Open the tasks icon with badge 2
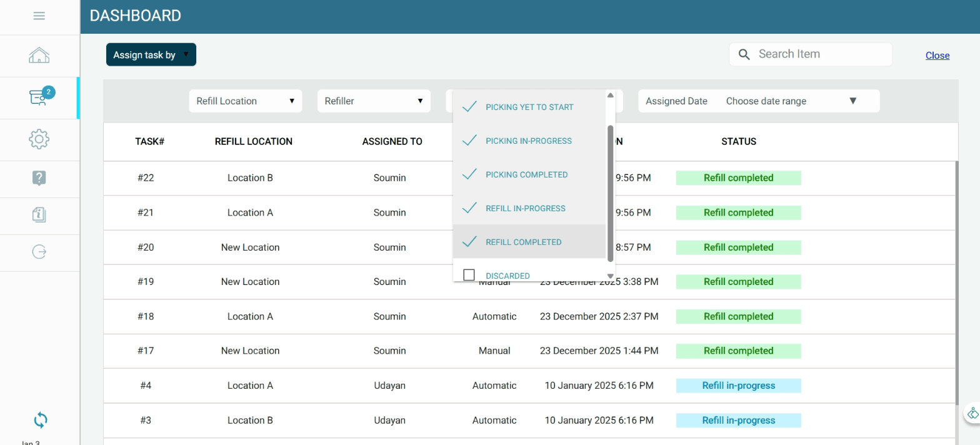The image size is (980, 445). (x=39, y=97)
